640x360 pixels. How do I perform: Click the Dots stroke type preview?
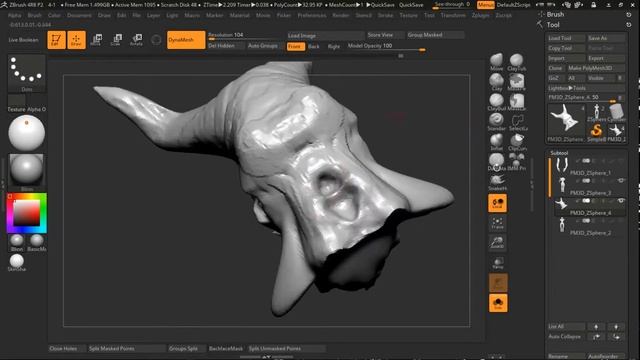[x=27, y=73]
